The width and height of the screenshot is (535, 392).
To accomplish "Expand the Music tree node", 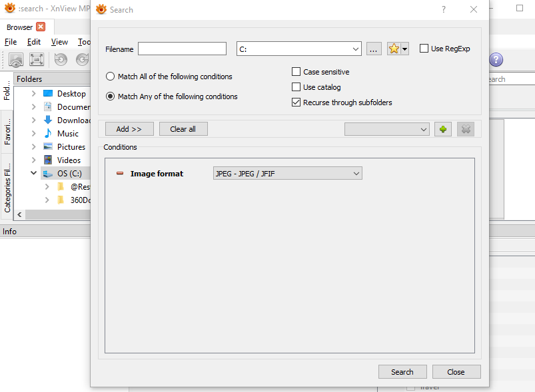I will tap(33, 133).
